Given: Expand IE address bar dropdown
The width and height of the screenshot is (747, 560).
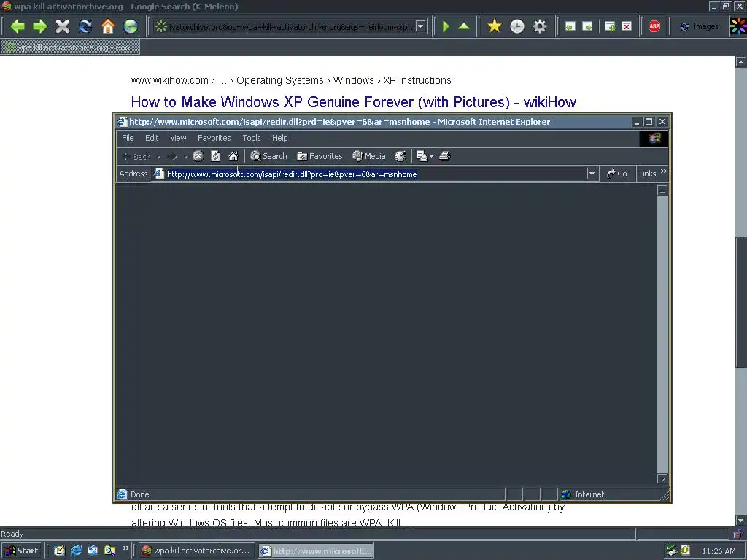Looking at the screenshot, I should (x=592, y=174).
